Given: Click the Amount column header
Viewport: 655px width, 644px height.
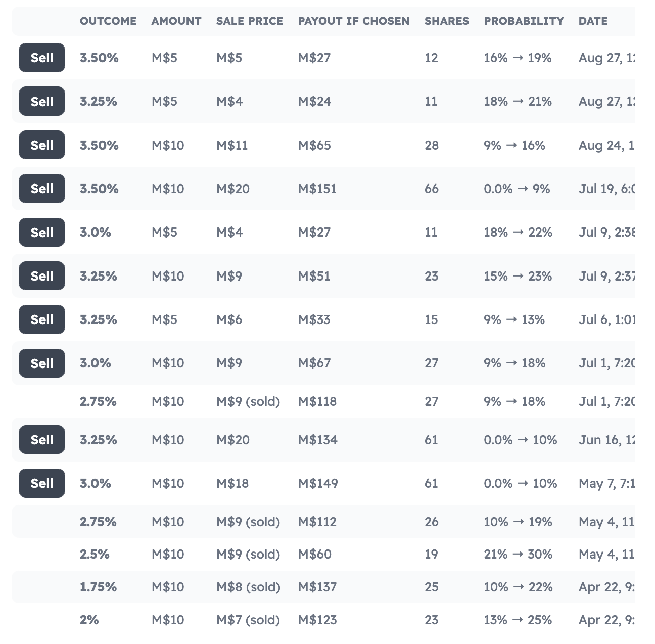Looking at the screenshot, I should (176, 21).
